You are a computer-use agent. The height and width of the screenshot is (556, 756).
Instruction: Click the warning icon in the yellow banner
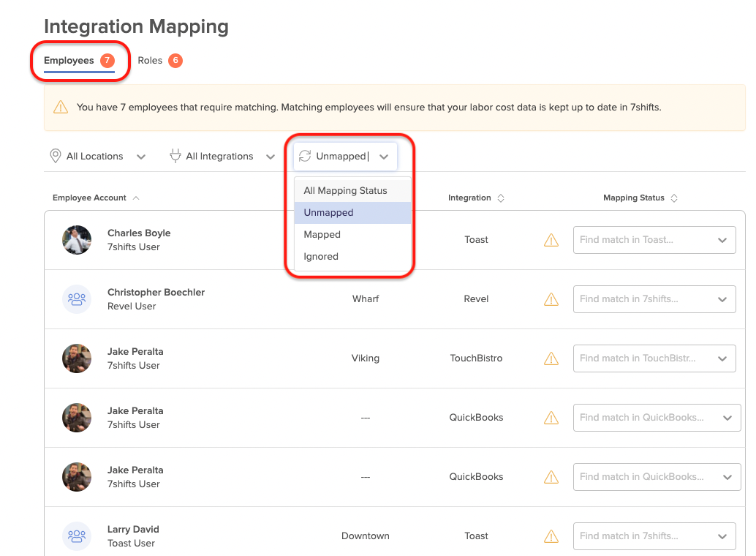pyautogui.click(x=61, y=108)
